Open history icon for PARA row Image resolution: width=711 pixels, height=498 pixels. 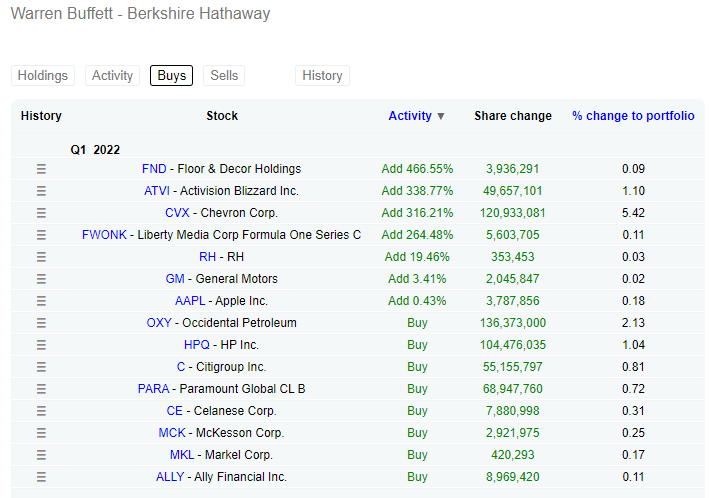pyautogui.click(x=41, y=389)
